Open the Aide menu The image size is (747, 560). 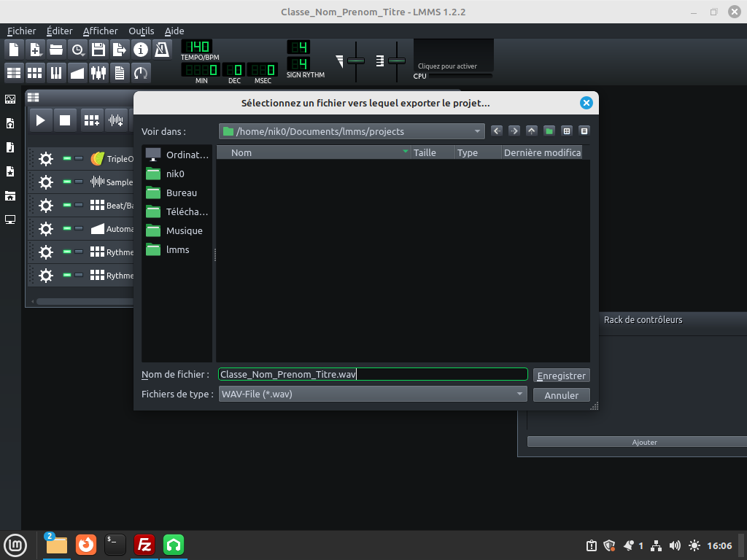coord(174,31)
